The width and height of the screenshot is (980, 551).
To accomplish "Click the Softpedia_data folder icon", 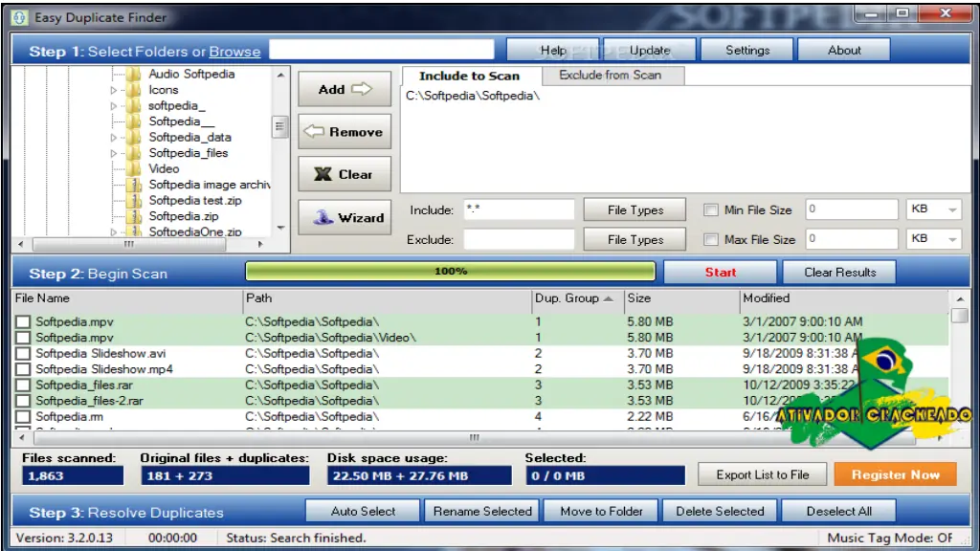I will click(133, 138).
